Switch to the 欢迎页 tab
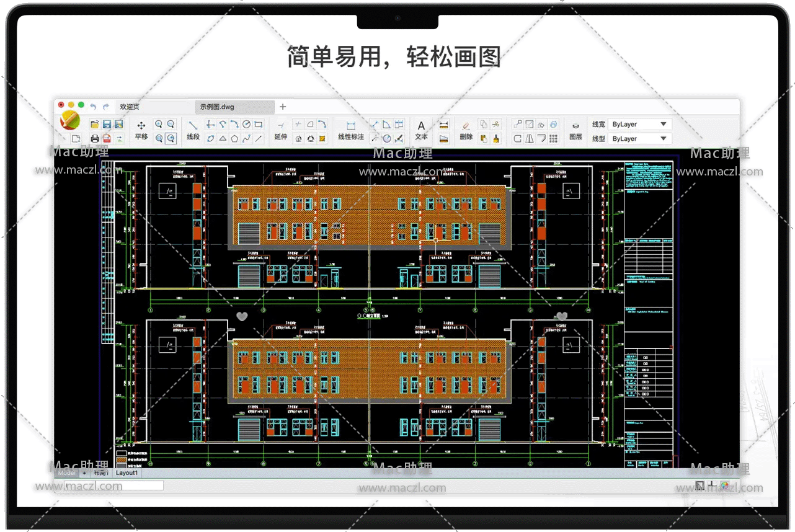 (x=130, y=107)
